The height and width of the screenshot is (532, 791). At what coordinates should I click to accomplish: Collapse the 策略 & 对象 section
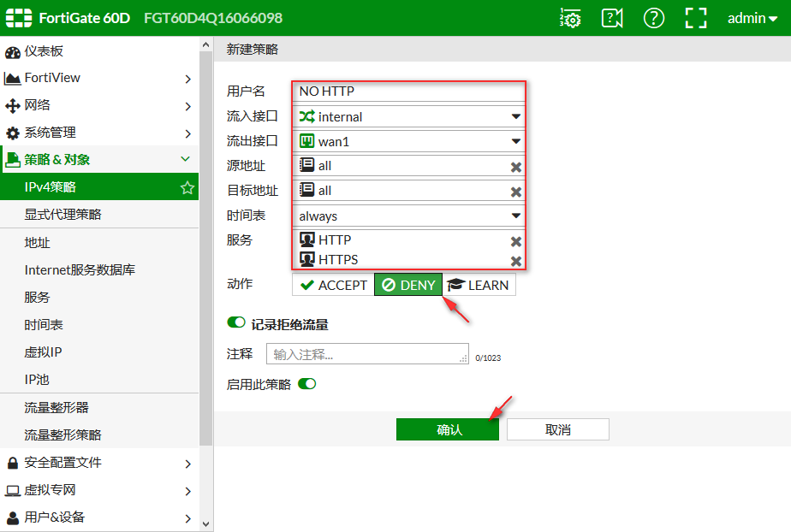point(99,160)
